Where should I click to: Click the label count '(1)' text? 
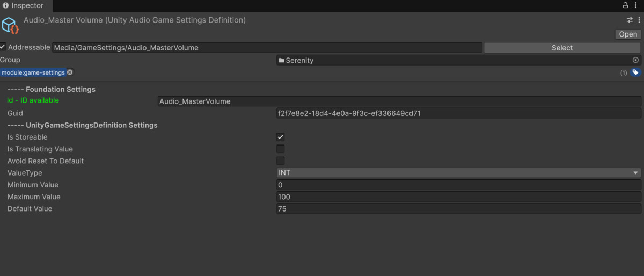tap(624, 72)
